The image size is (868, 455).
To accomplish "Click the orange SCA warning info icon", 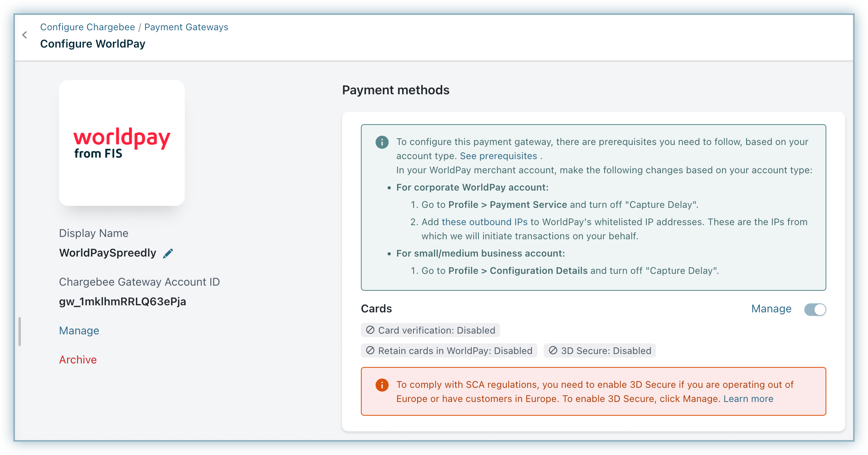I will 382,385.
